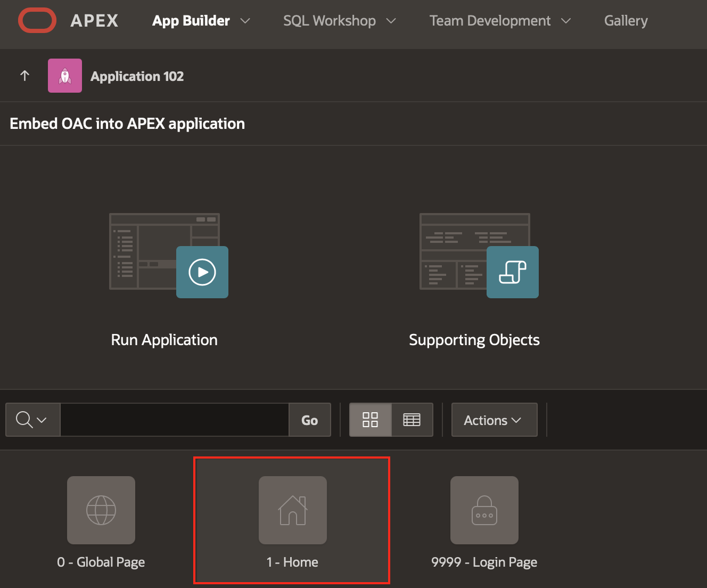Viewport: 707px width, 588px height.
Task: Click the Run Application label
Action: tap(164, 340)
